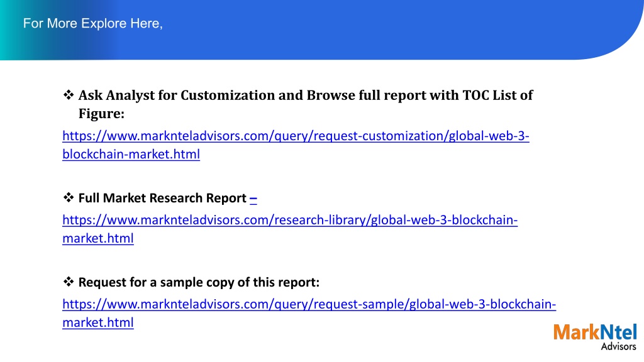The height and width of the screenshot is (362, 644).
Task: Click the "Advisors" text under the logo
Action: click(619, 346)
